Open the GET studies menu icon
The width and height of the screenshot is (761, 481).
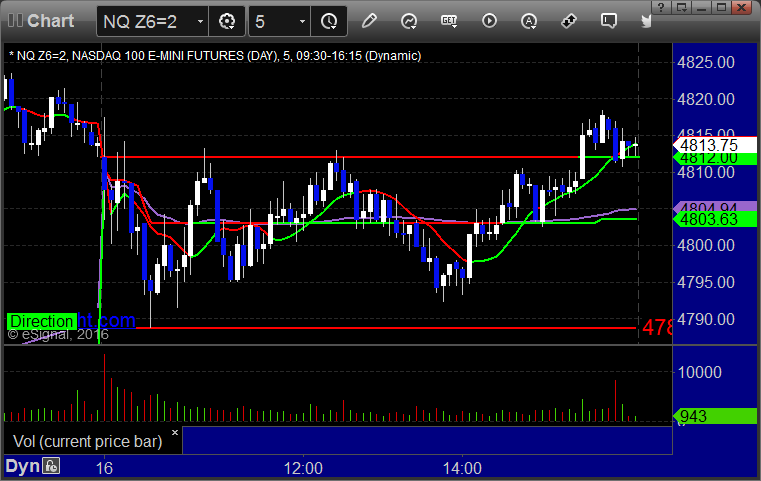[x=449, y=21]
